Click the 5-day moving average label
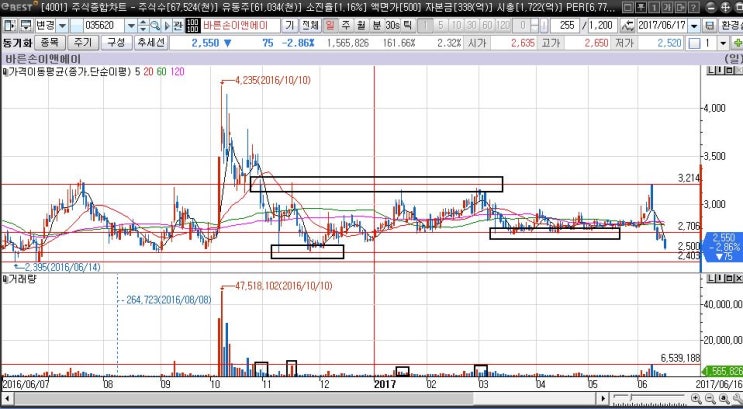This screenshot has width=743, height=409. (137, 72)
